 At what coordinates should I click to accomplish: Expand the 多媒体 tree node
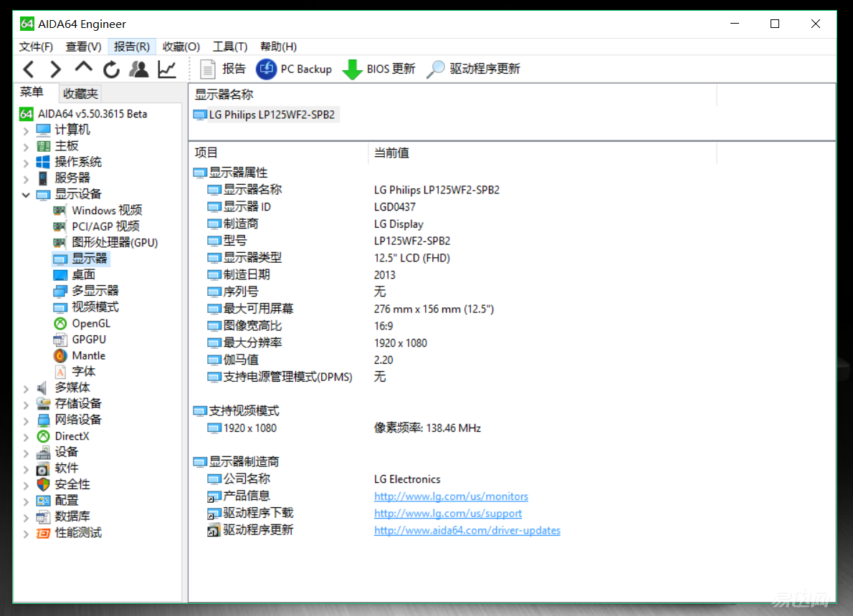tap(26, 388)
